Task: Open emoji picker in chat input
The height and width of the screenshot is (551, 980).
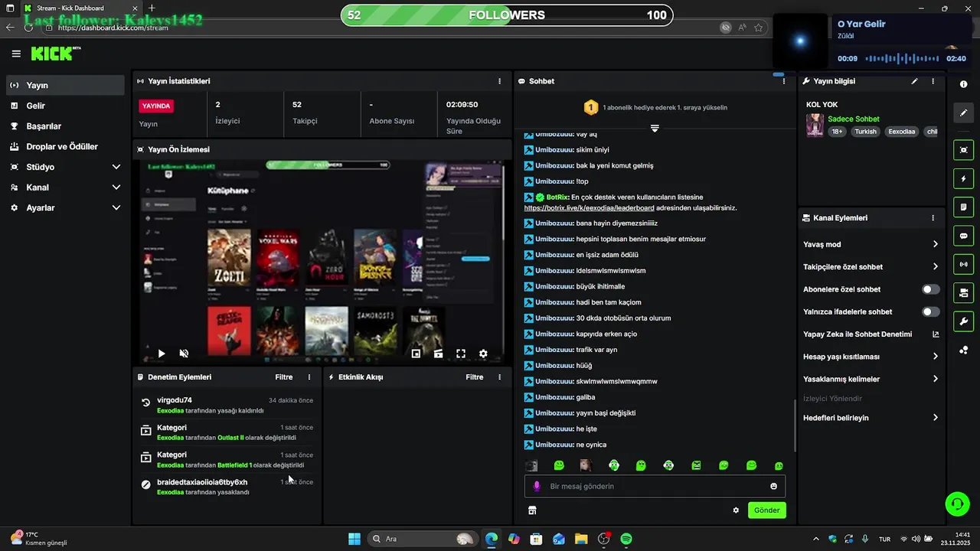Action: click(x=773, y=486)
